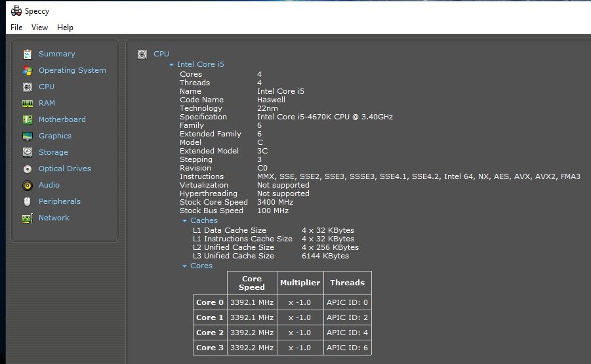The image size is (591, 364).
Task: Select the Core 3 row label
Action: point(210,348)
